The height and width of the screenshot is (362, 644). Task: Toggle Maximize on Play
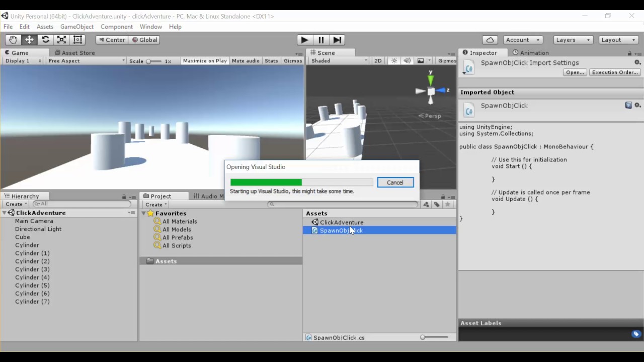(205, 61)
